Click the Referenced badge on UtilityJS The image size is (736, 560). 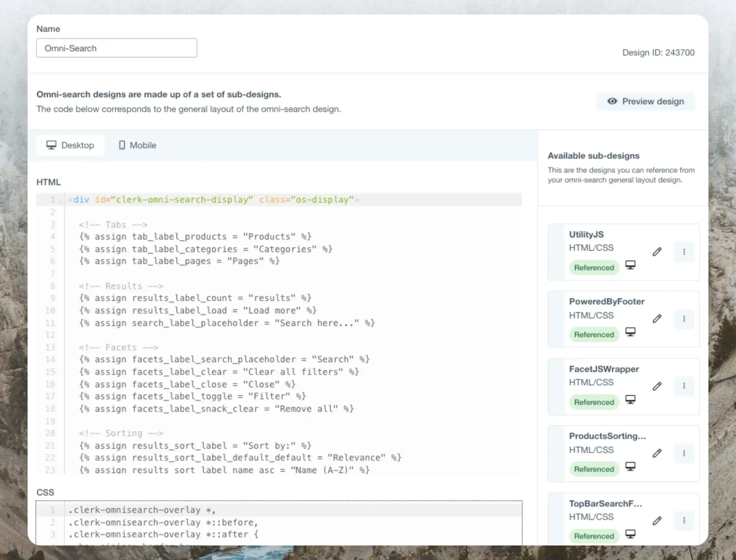(x=594, y=268)
